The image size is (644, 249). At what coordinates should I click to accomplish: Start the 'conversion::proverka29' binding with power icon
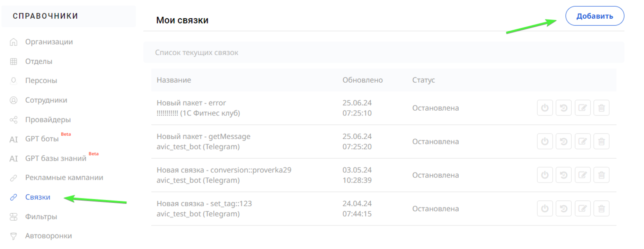(x=545, y=175)
